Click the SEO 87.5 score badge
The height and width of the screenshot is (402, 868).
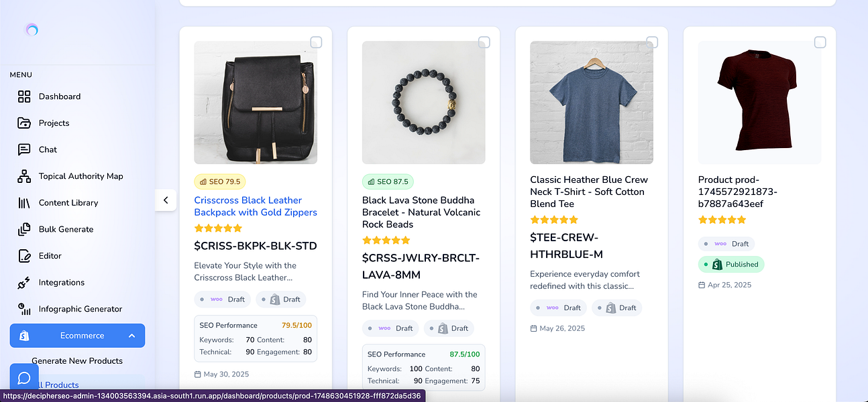click(x=388, y=182)
